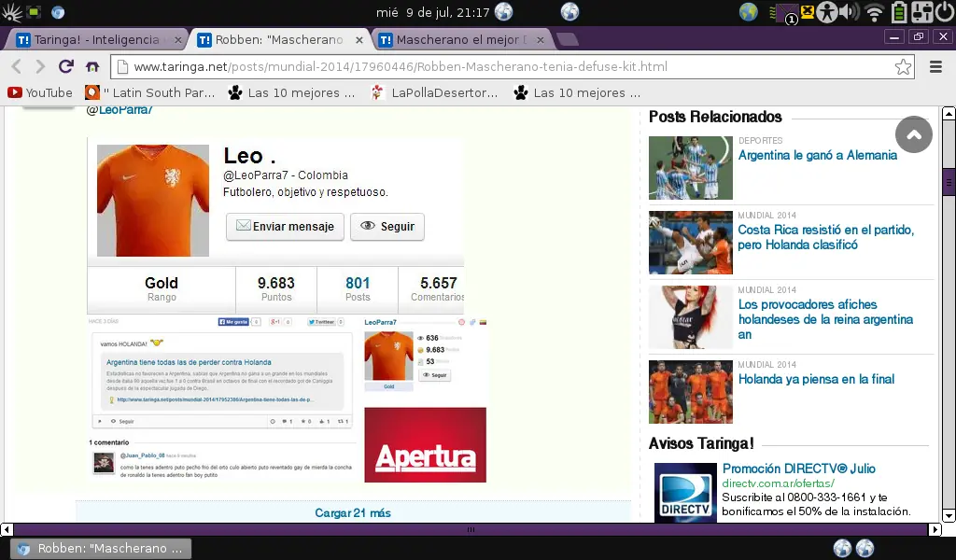Close the Taringa! - Inteligencia tab
The width and height of the screenshot is (956, 560).
177,40
